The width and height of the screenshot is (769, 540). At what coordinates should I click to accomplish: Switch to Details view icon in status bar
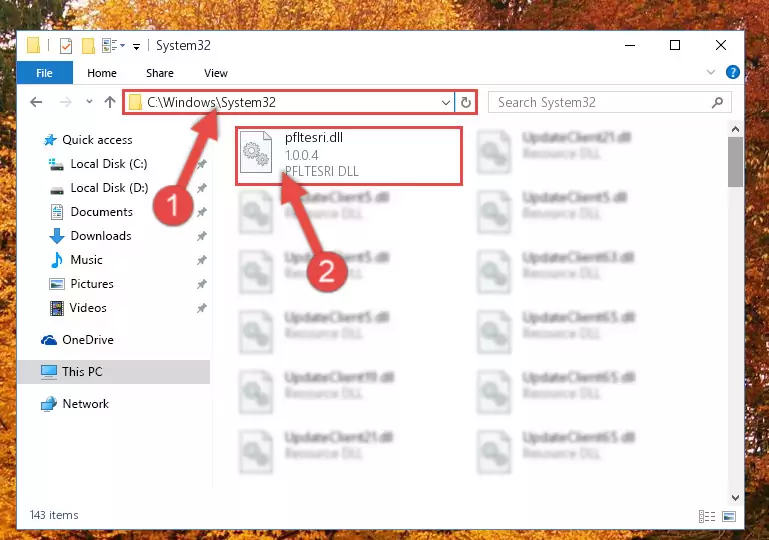pyautogui.click(x=707, y=516)
